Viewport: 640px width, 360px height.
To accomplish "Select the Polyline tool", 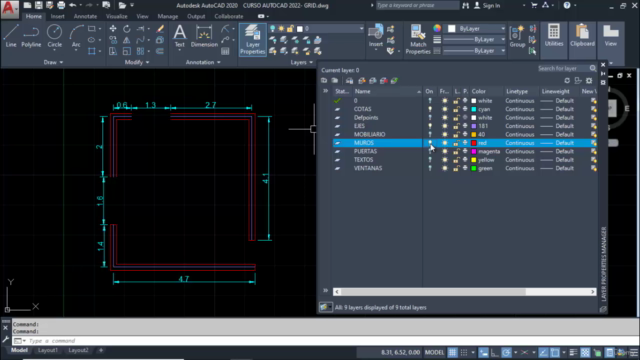I will click(x=31, y=36).
